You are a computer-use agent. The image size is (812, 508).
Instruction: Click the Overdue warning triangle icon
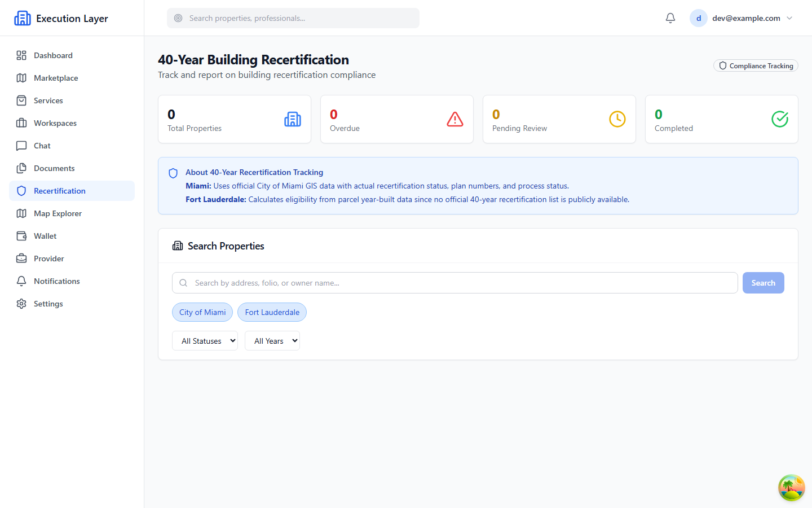click(x=455, y=119)
